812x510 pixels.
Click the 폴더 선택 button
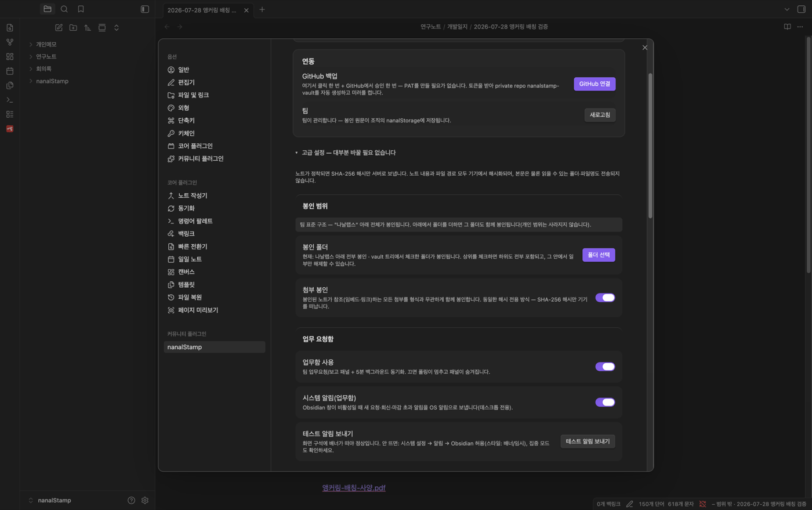coord(599,255)
